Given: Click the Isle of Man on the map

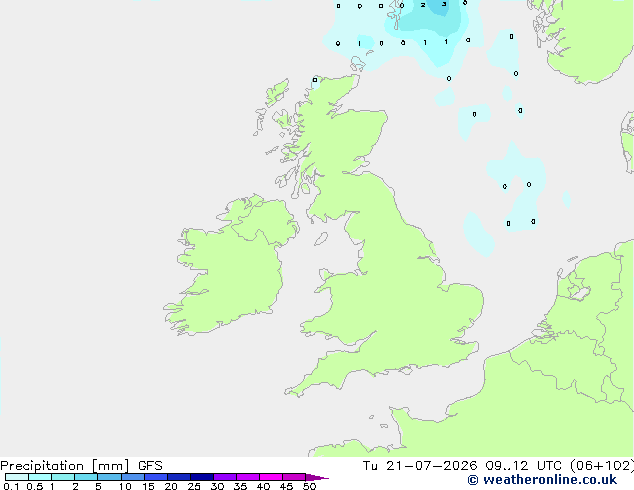Looking at the screenshot, I should [321, 239].
